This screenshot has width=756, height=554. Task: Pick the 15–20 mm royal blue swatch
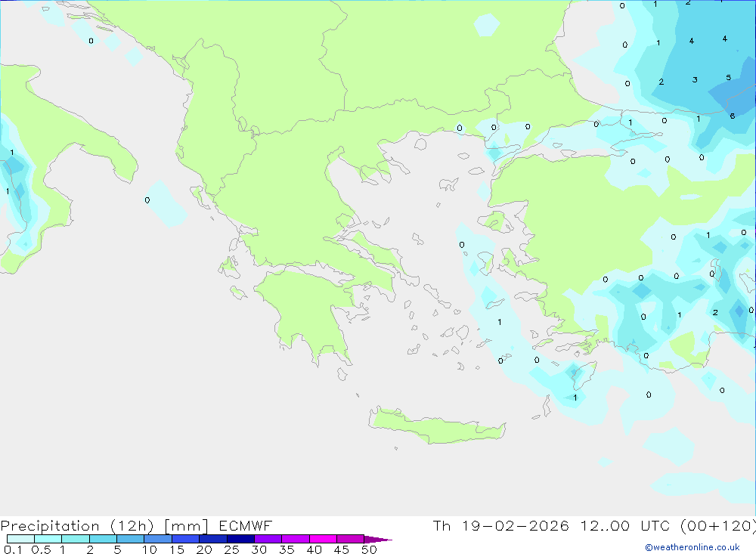[185, 539]
